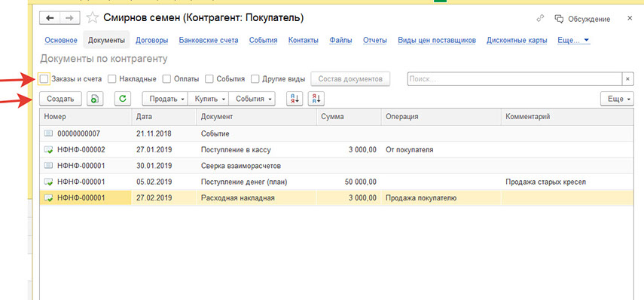Copy link using the chain icon
Screen dimensions: 644x300
[541, 19]
